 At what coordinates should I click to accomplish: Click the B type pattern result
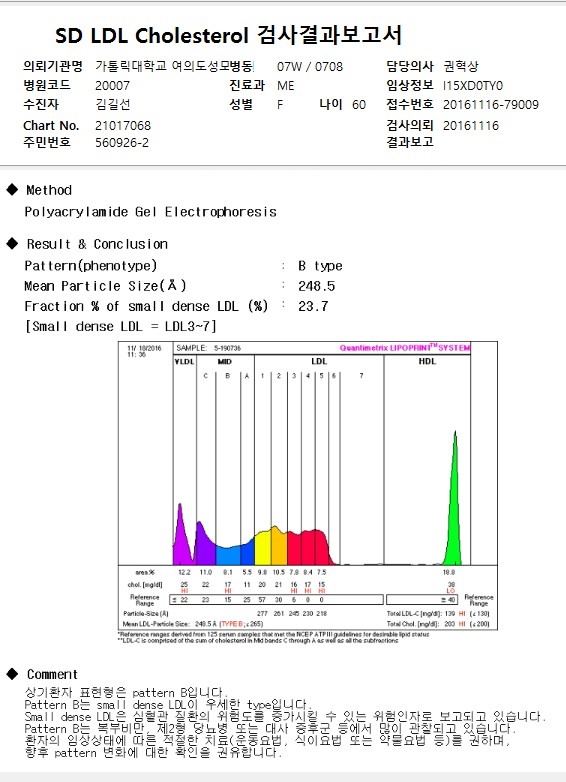coord(320,266)
